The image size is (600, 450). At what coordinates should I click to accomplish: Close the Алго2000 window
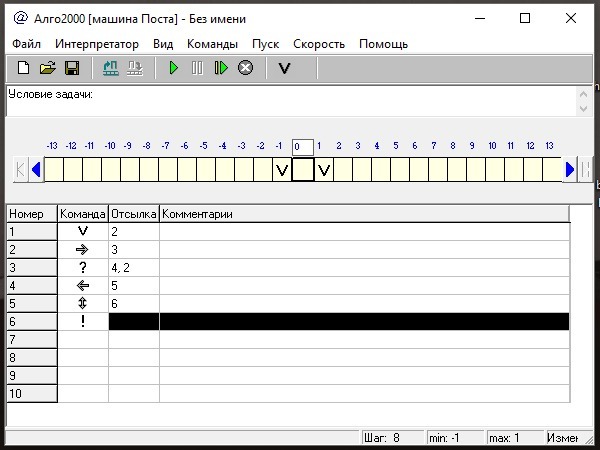click(571, 18)
